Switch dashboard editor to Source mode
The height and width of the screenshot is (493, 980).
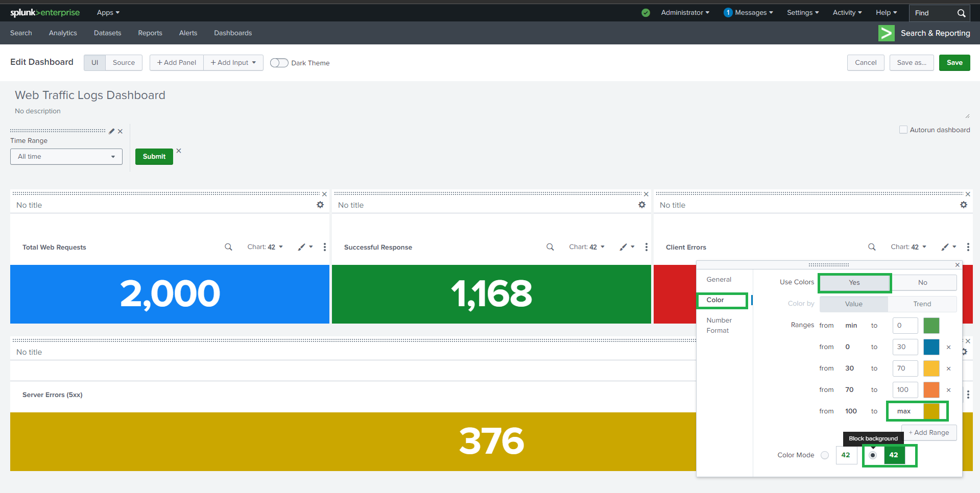click(124, 63)
